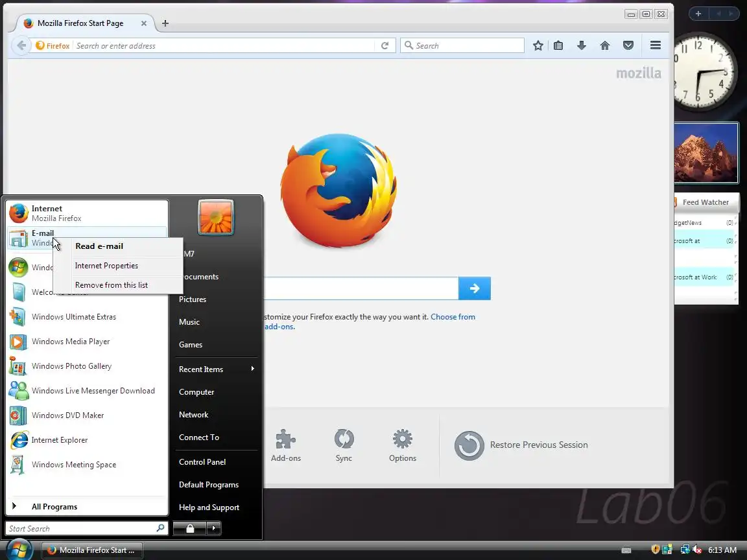The height and width of the screenshot is (560, 747).
Task: Follow the 'Choose from' add-ons link
Action: pos(453,317)
